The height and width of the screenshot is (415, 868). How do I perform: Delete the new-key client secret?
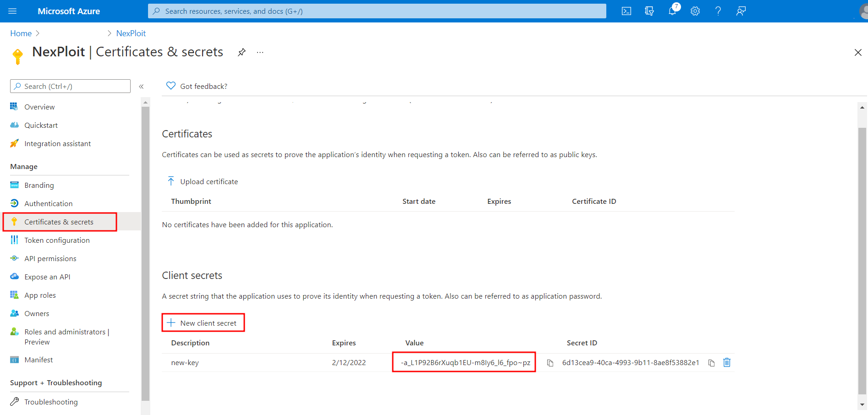[x=727, y=362]
